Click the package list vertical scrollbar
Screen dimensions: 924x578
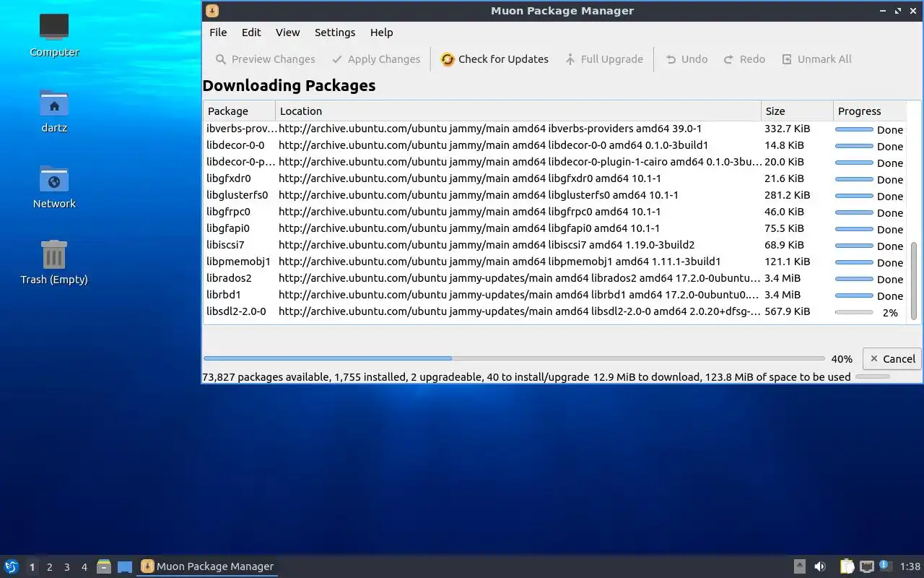pyautogui.click(x=914, y=282)
